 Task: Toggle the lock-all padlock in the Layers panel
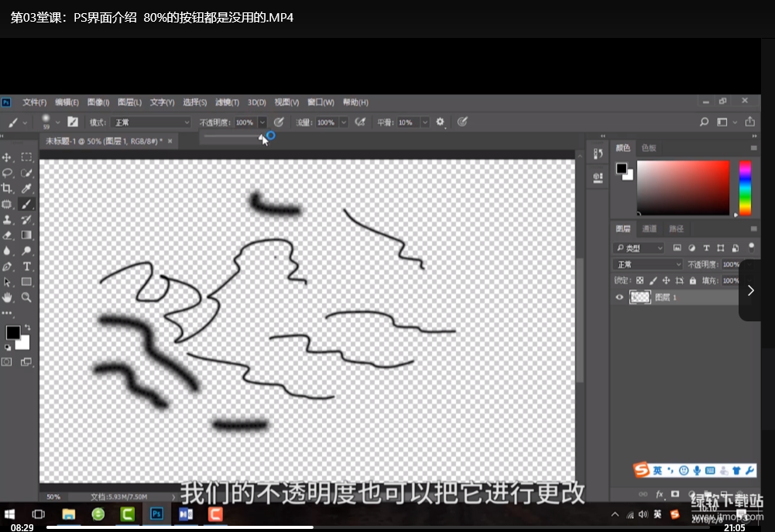[693, 280]
